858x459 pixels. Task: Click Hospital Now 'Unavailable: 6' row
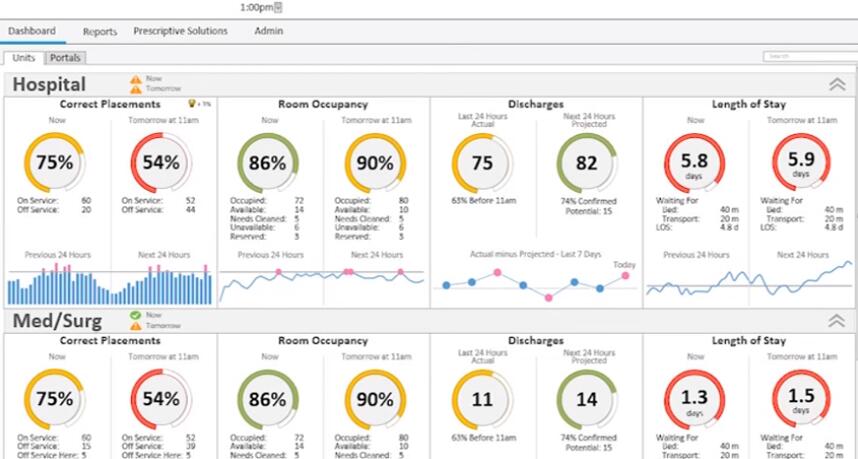click(267, 228)
